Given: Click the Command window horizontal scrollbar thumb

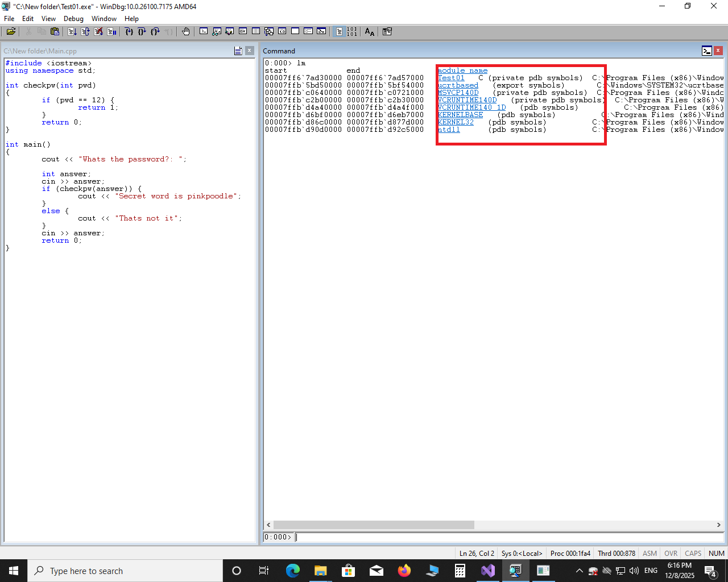Looking at the screenshot, I should [x=374, y=525].
